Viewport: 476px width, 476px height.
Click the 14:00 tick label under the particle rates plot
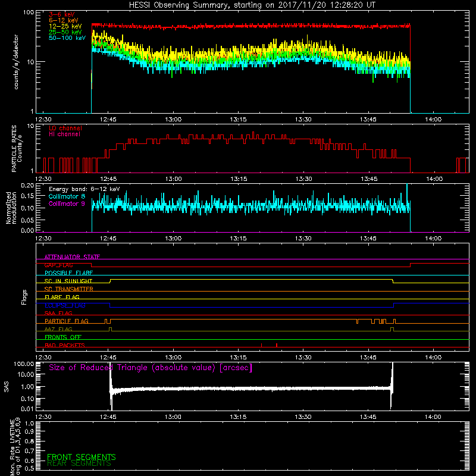click(434, 179)
